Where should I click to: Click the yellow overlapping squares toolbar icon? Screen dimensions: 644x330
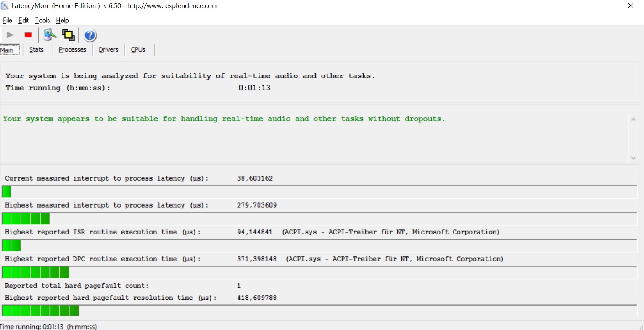tap(69, 35)
